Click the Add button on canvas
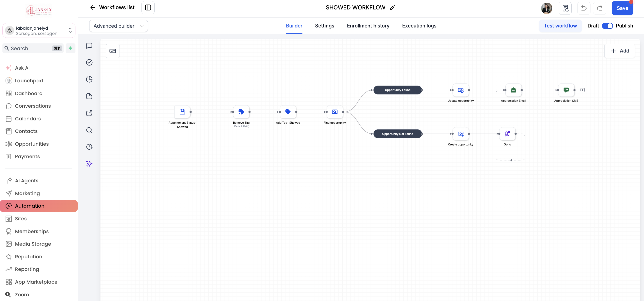The height and width of the screenshot is (301, 644). [x=619, y=51]
